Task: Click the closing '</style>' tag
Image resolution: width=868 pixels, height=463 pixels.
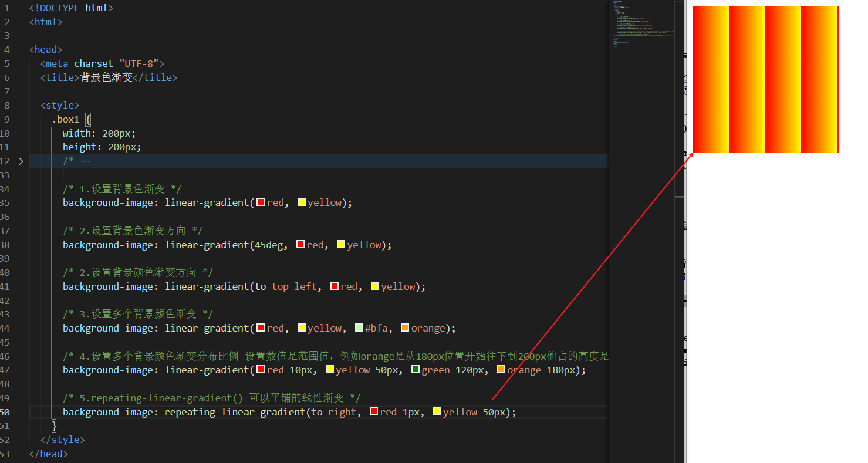Action: [63, 440]
